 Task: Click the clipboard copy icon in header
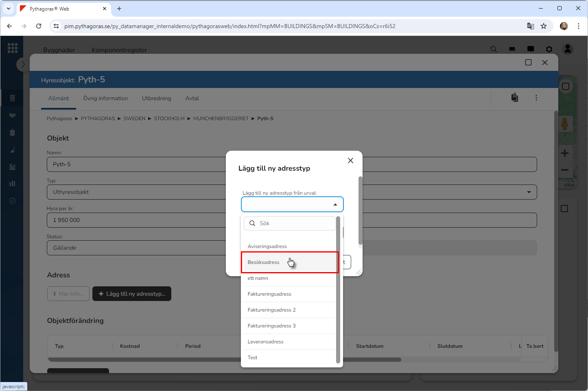(515, 98)
